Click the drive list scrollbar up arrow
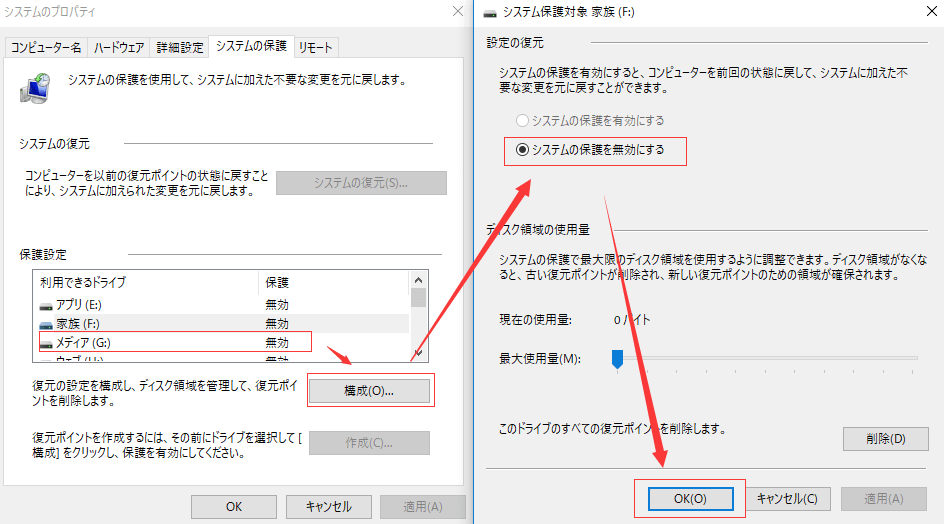The height and width of the screenshot is (524, 944). (418, 280)
